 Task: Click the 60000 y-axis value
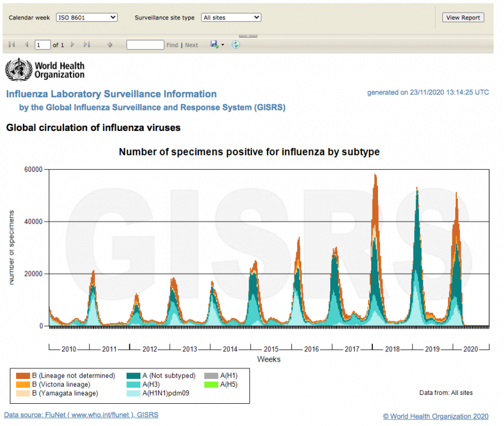[x=33, y=170]
